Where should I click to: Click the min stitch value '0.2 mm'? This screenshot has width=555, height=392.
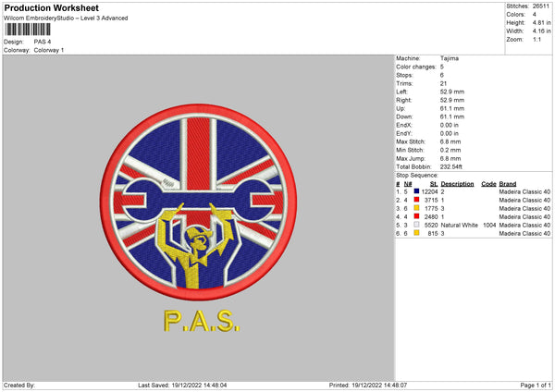tap(450, 150)
